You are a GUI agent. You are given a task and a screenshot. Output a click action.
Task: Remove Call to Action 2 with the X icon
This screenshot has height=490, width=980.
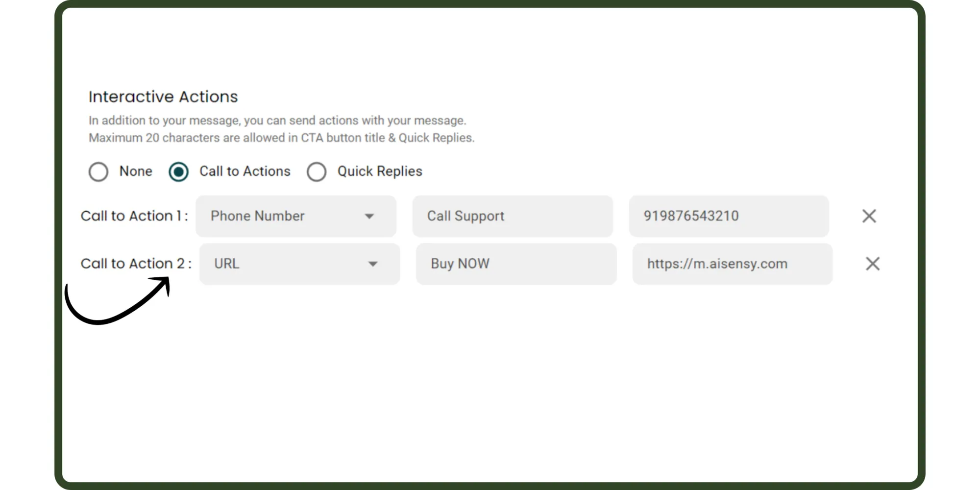(872, 264)
